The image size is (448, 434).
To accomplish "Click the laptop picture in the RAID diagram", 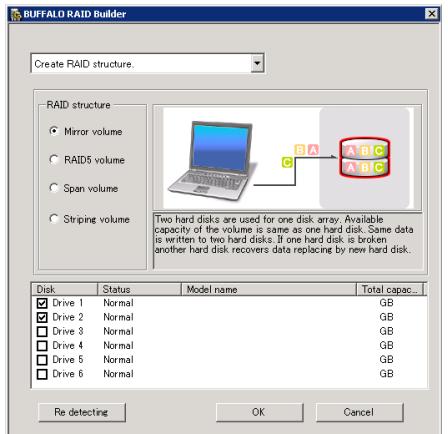I will click(x=212, y=161).
